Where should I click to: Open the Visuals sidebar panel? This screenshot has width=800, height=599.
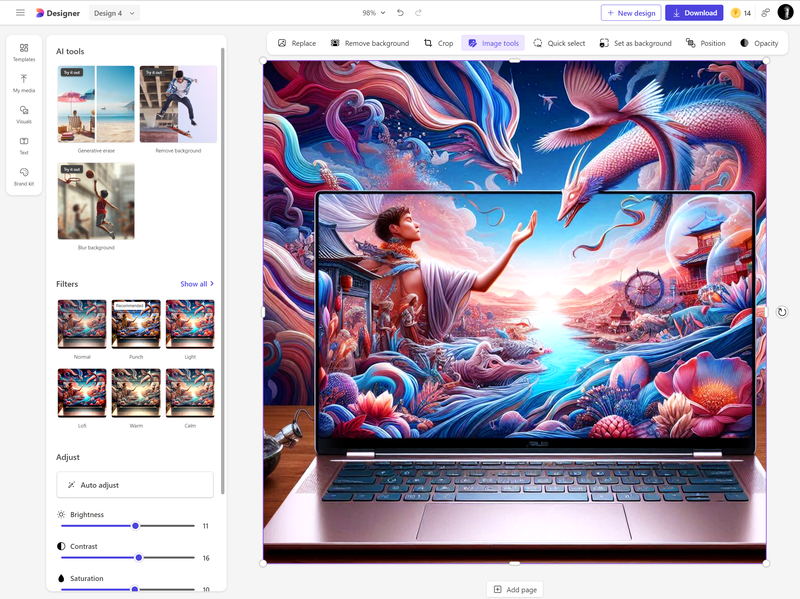tap(24, 115)
